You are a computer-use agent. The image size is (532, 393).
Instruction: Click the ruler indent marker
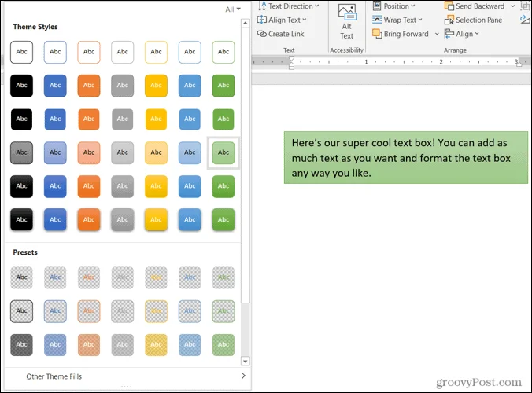[291, 63]
